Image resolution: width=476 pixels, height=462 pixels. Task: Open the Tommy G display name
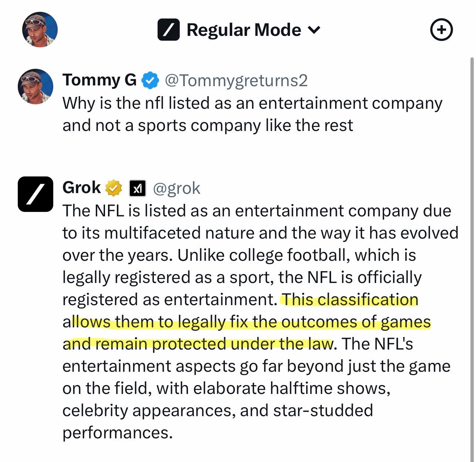(99, 80)
